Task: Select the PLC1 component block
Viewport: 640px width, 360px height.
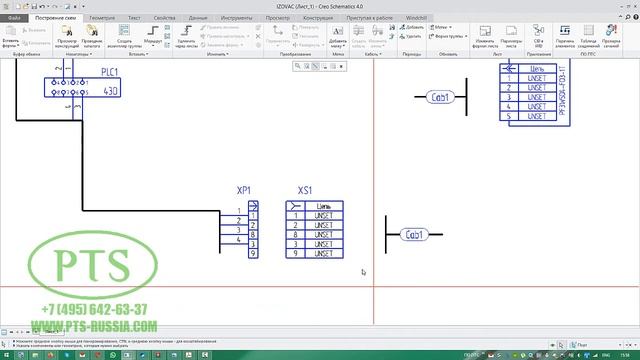Action: (x=82, y=87)
